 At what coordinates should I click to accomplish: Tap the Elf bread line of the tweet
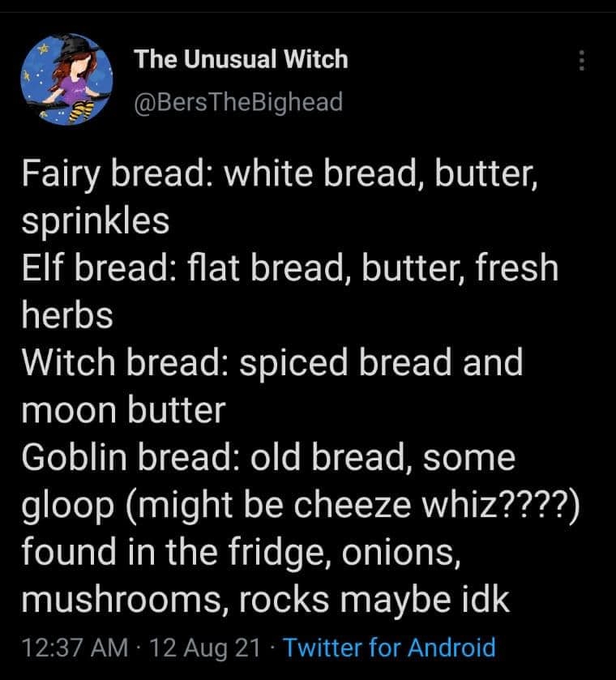point(290,268)
